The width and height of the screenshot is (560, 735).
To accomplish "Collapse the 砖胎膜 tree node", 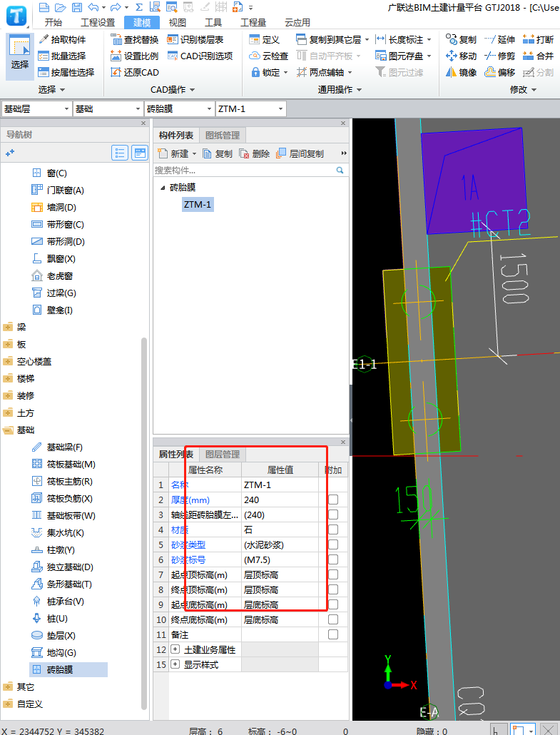I will (x=163, y=188).
